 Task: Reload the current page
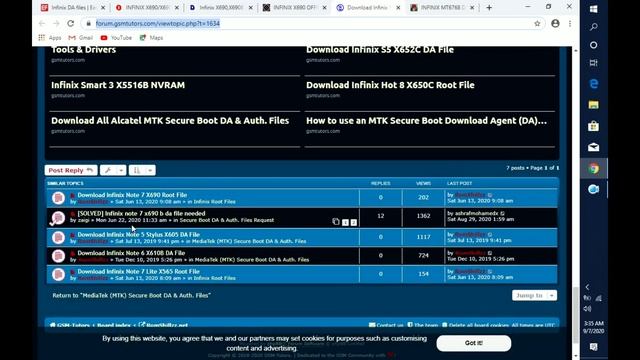point(71,24)
